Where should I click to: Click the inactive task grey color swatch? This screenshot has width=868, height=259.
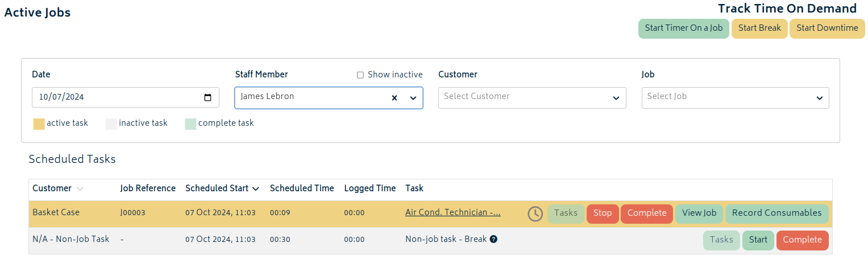click(x=111, y=124)
